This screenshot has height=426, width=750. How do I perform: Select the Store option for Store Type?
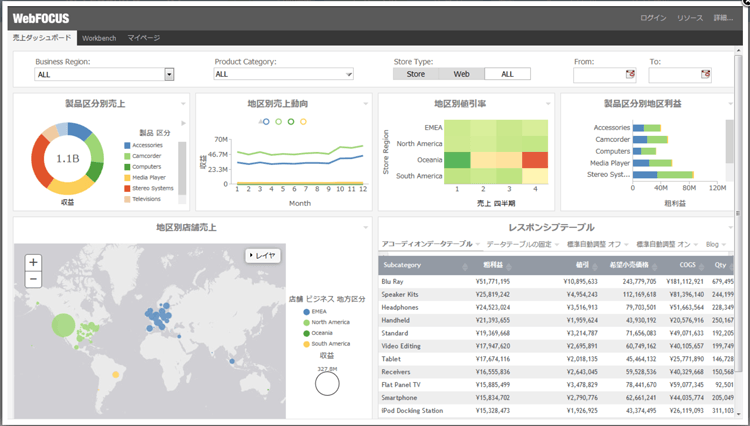coord(416,74)
